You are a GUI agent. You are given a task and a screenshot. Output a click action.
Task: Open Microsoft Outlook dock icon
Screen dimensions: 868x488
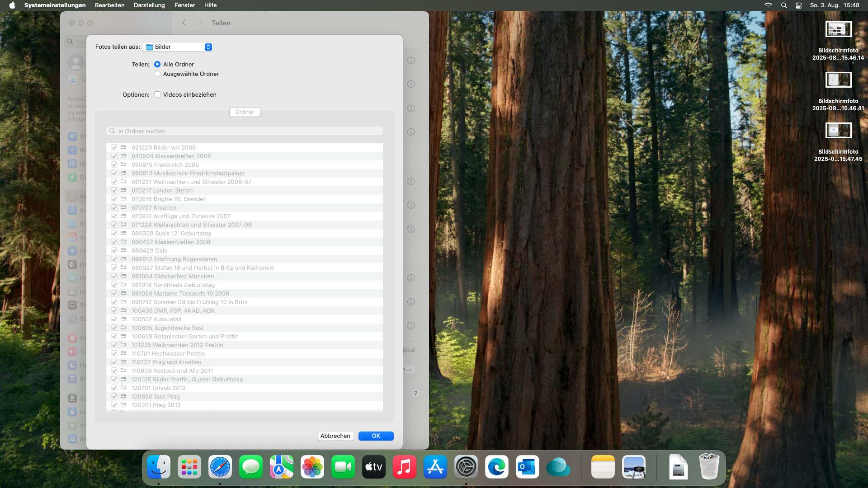(528, 467)
